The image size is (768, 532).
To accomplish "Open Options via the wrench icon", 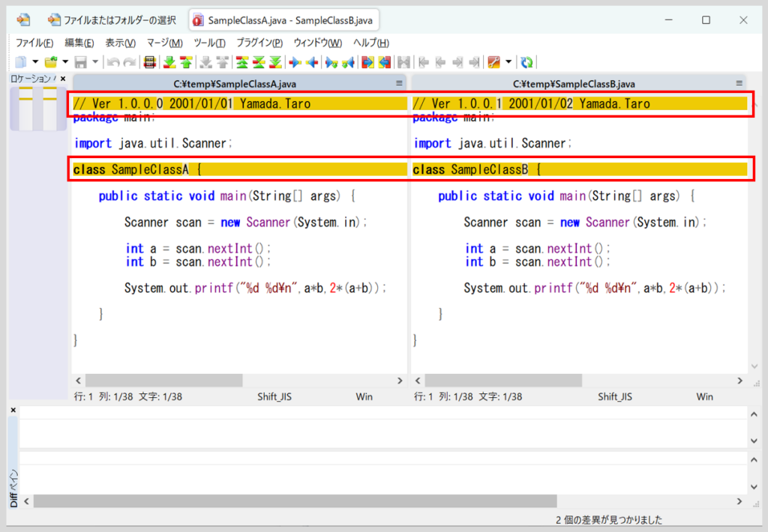I will pyautogui.click(x=493, y=62).
